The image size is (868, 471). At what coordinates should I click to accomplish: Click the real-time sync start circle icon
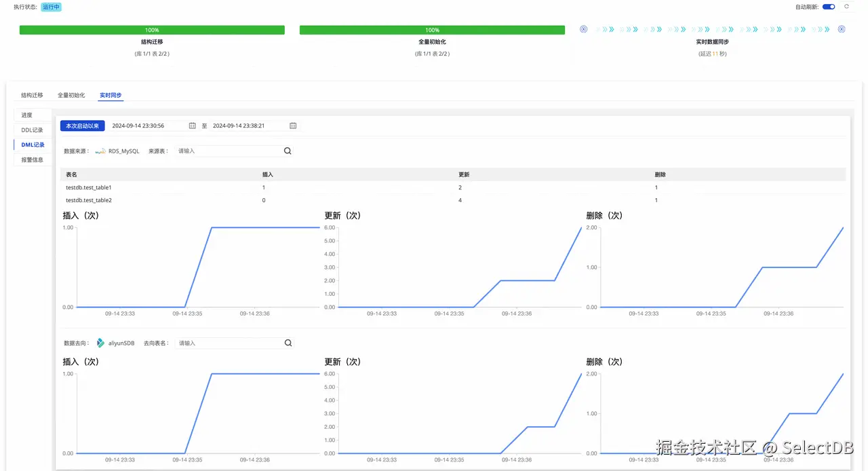click(x=583, y=29)
